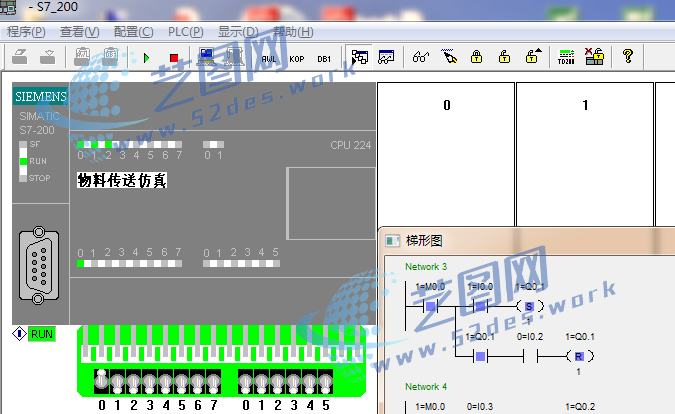Click the Network 3 label
This screenshot has width=675, height=414.
click(x=426, y=267)
